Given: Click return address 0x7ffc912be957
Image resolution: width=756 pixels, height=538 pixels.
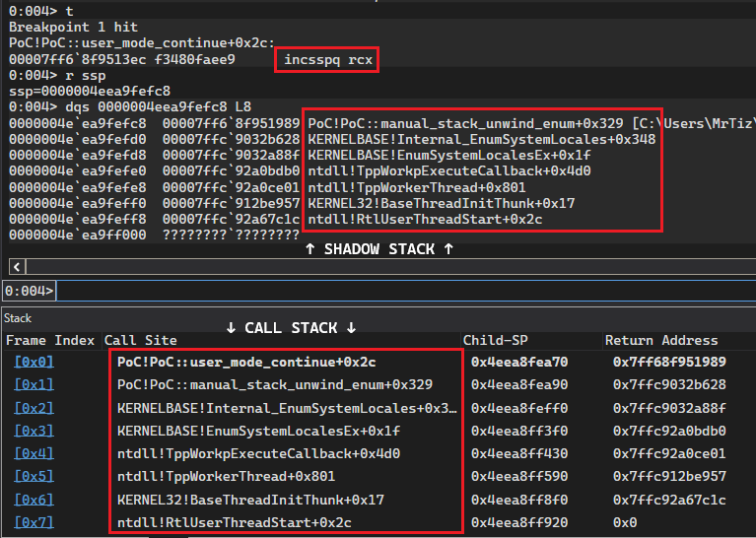Looking at the screenshot, I should [669, 476].
